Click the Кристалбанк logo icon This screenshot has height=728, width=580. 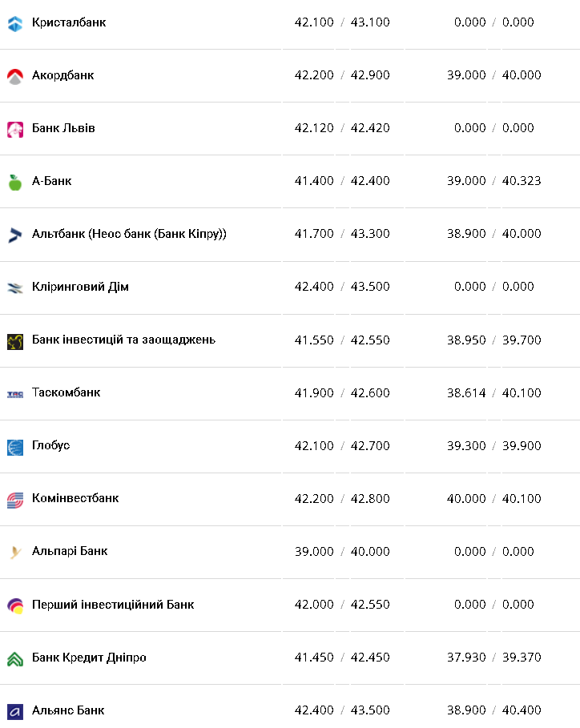coord(14,24)
